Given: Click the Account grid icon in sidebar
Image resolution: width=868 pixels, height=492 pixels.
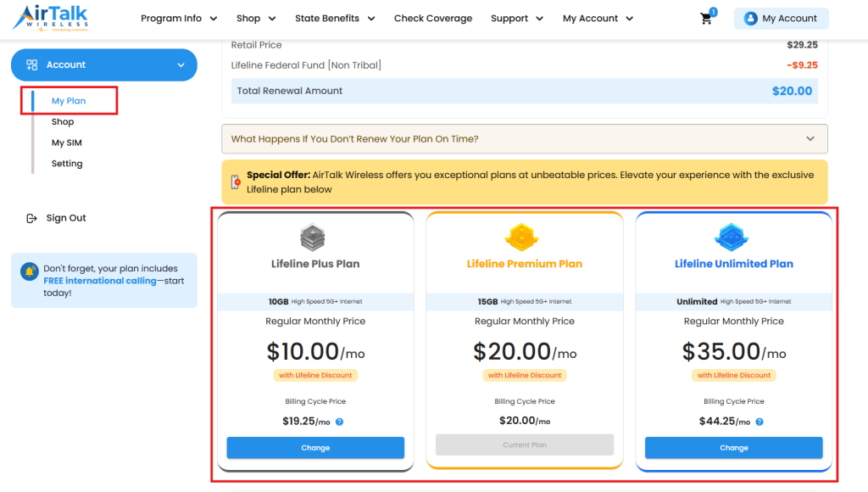Looking at the screenshot, I should [31, 64].
